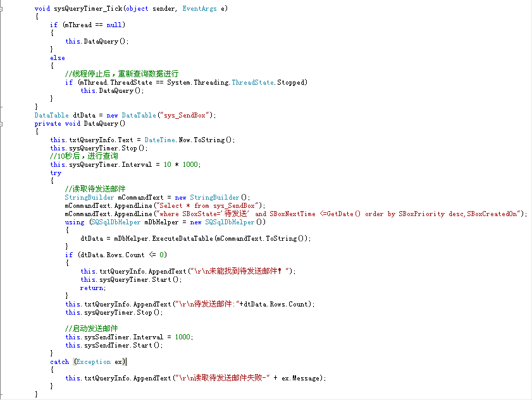Click the '未能找到待发送邮件' string
532x400 pixels.
click(244, 271)
